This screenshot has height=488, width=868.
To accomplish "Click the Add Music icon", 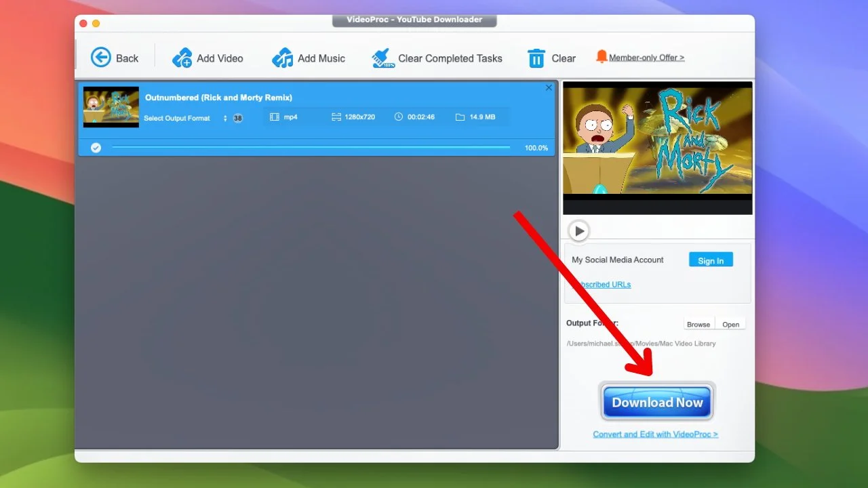I will (282, 58).
